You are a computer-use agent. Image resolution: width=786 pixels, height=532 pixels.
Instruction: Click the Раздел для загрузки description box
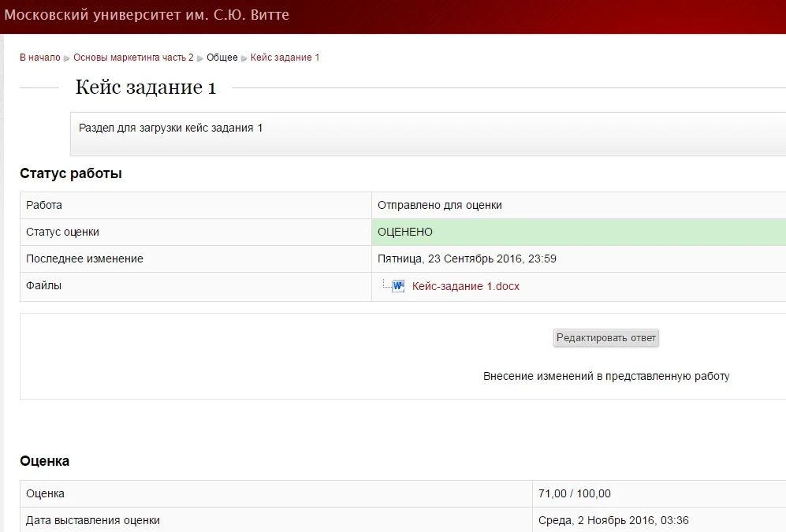(x=428, y=134)
